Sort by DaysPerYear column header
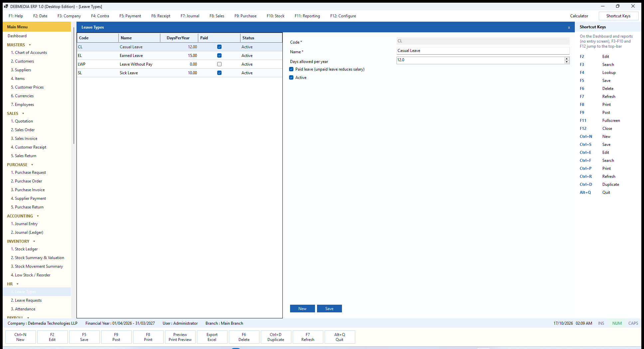644x349 pixels. 179,38
